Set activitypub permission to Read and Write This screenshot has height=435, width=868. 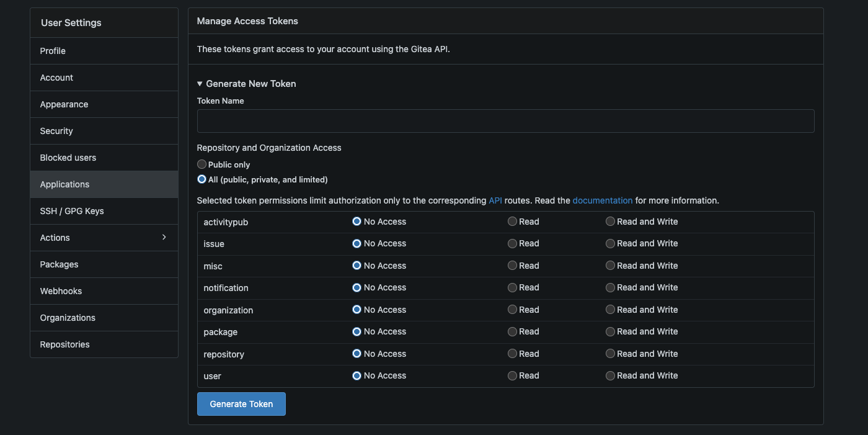pos(611,222)
